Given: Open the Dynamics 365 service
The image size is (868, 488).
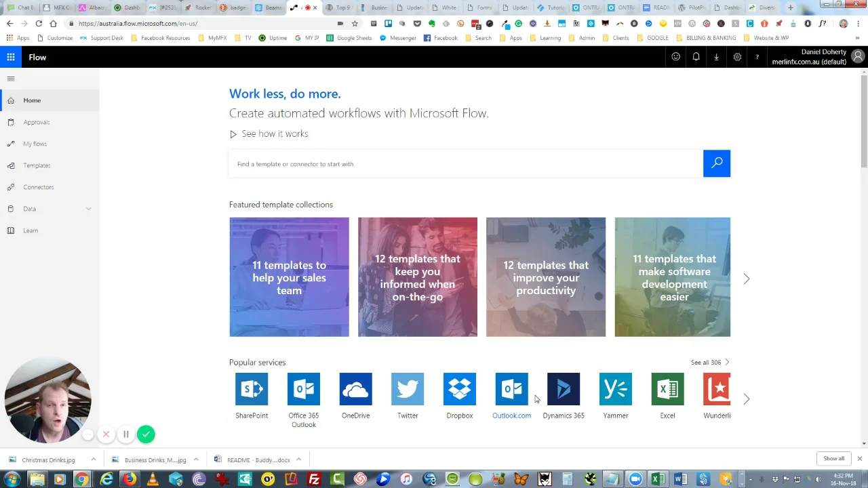Looking at the screenshot, I should coord(564,389).
